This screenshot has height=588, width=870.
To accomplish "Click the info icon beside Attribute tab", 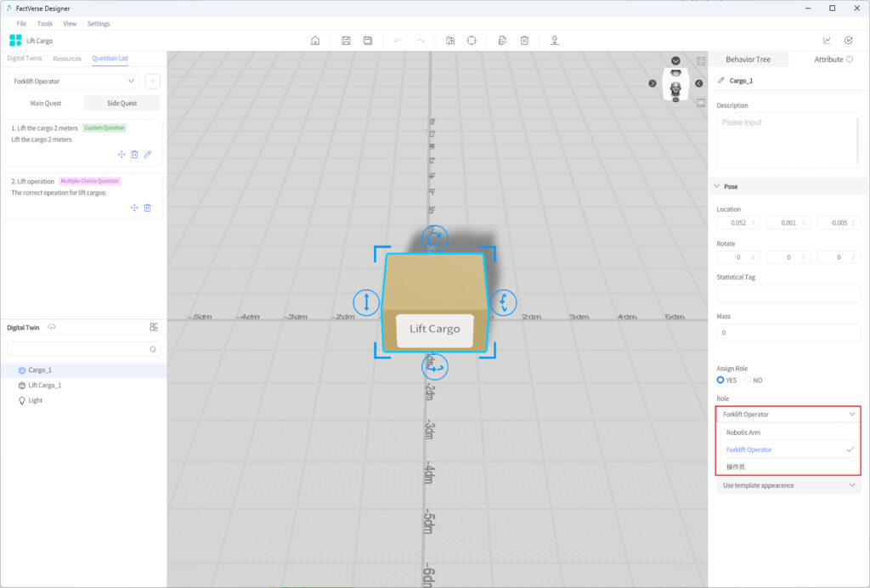I will (x=850, y=59).
